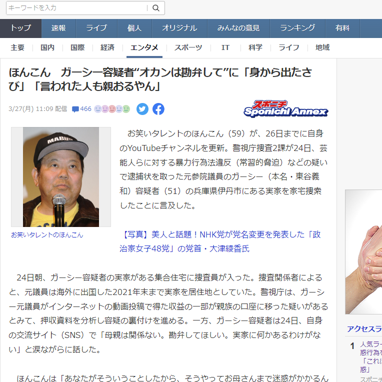Open the トップ tab

21,28
